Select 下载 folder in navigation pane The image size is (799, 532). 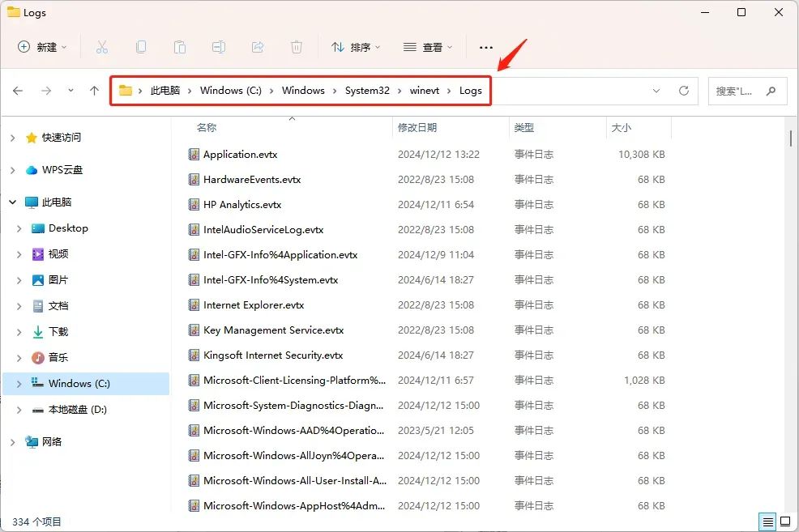tap(58, 332)
